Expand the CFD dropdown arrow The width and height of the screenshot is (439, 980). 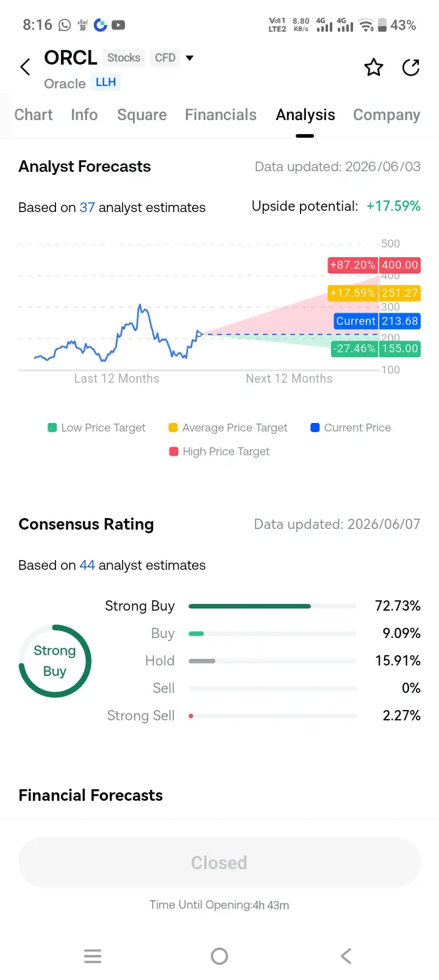(190, 58)
